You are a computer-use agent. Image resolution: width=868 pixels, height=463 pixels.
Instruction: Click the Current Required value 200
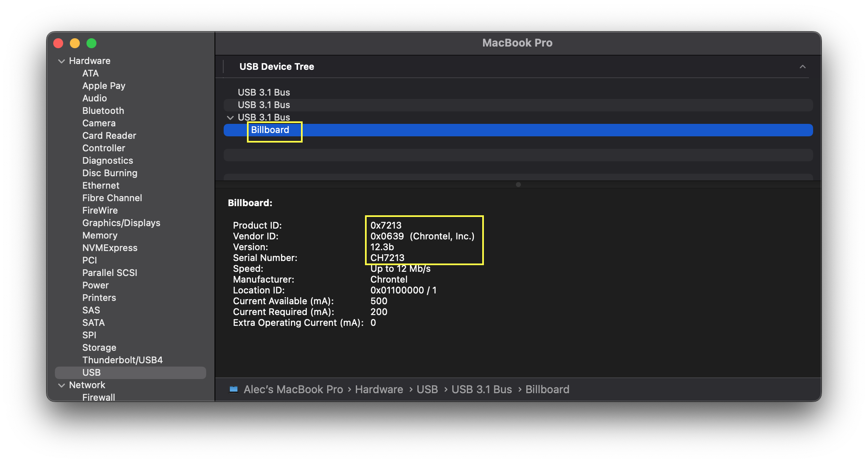379,312
